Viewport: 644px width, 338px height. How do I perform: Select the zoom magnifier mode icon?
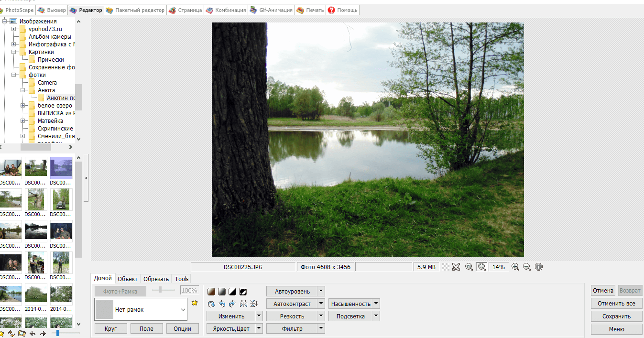point(481,267)
